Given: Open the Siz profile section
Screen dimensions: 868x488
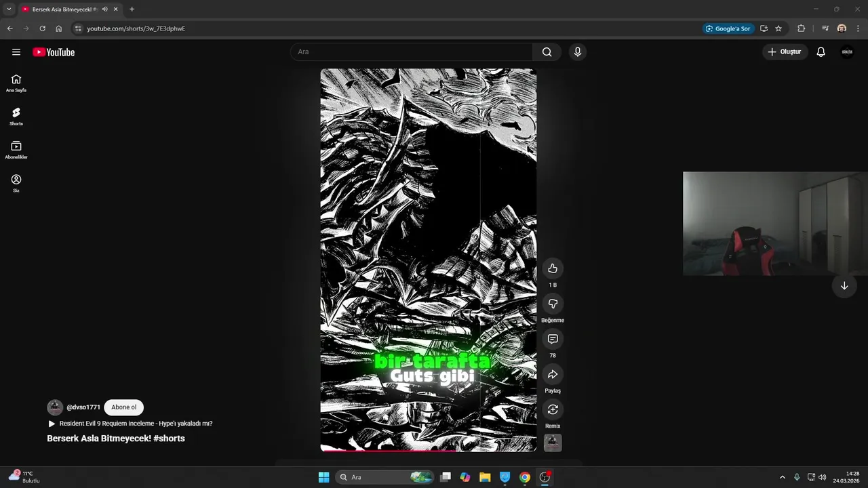Looking at the screenshot, I should click(x=16, y=183).
